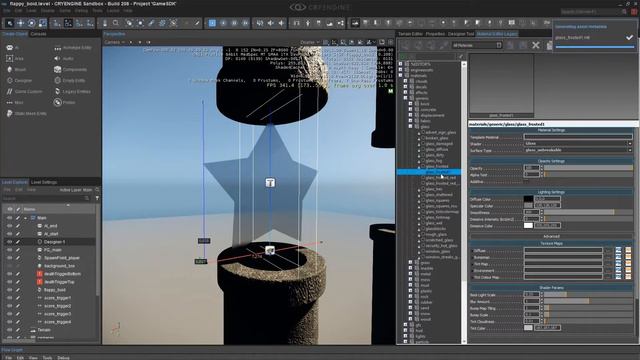Toggle the pencil freeze icon of AI_start
640x360 pixels.
coord(18,234)
